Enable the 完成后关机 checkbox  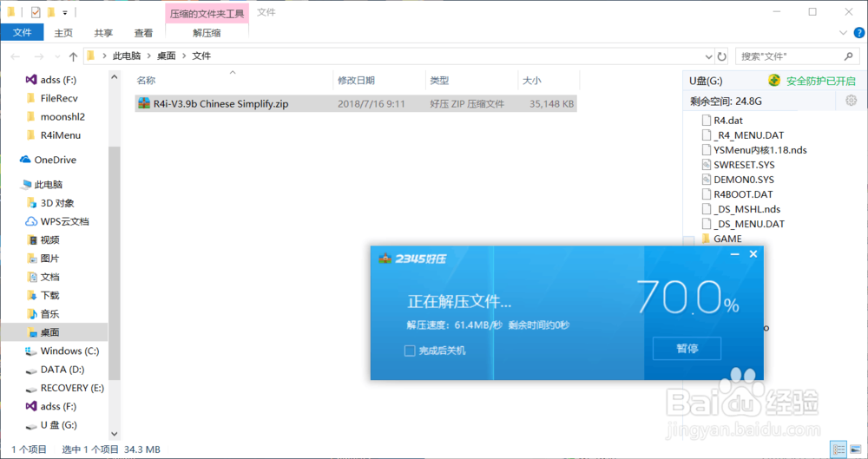[x=410, y=351]
